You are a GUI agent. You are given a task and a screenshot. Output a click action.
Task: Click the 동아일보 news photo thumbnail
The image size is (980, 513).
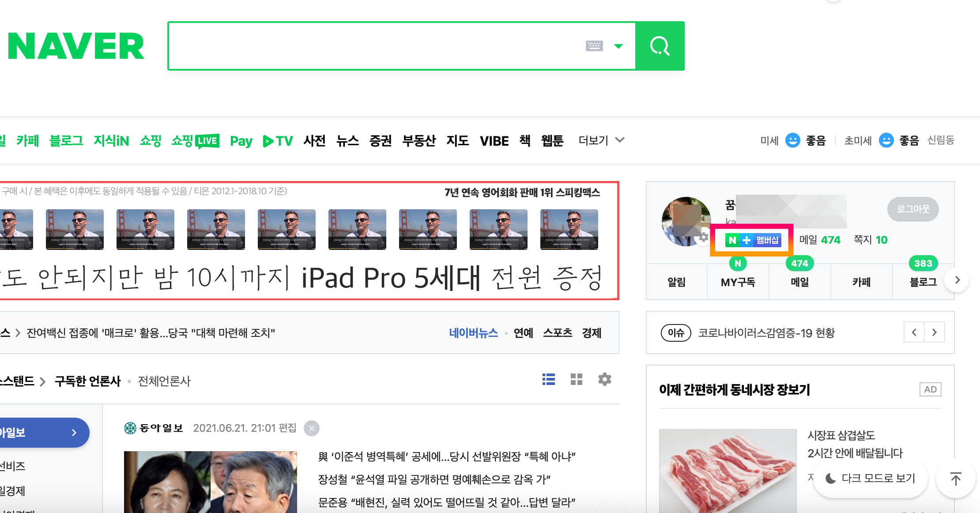pyautogui.click(x=211, y=482)
